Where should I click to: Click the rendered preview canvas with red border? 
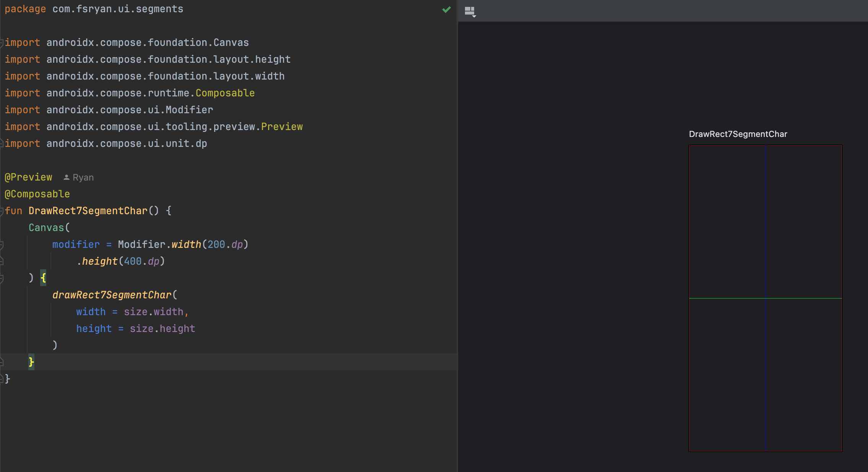[766, 298]
